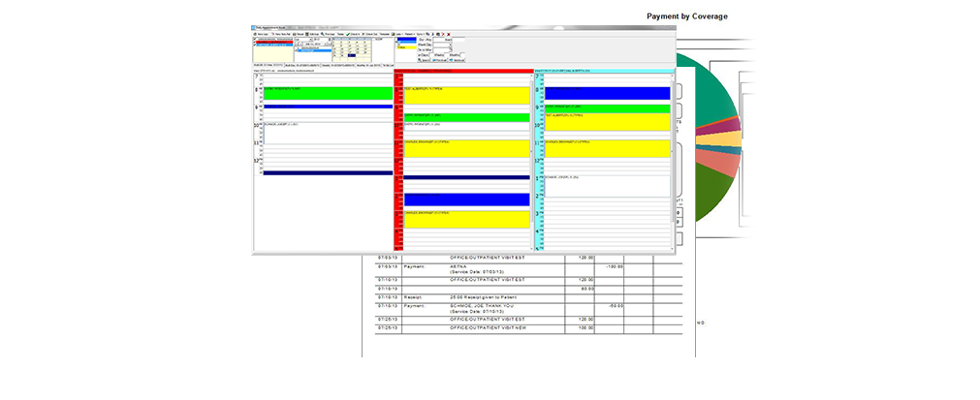Image resolution: width=980 pixels, height=400 pixels.
Task: Click the Recall toolbar button
Action: pos(298,34)
